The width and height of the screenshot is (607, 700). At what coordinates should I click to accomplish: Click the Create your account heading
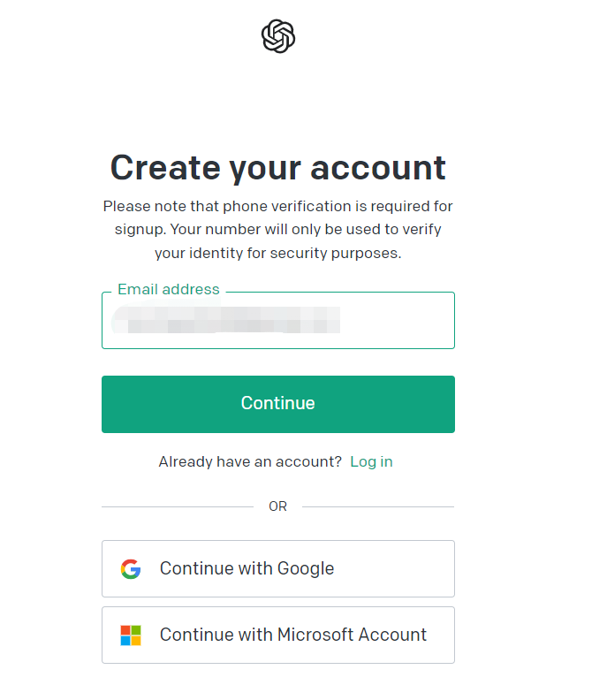point(278,168)
